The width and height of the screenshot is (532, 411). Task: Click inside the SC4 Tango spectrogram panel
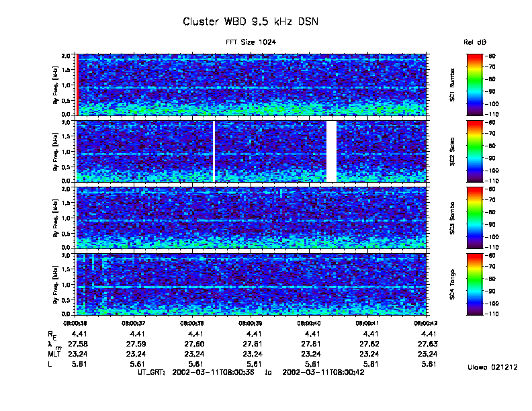[x=250, y=285]
